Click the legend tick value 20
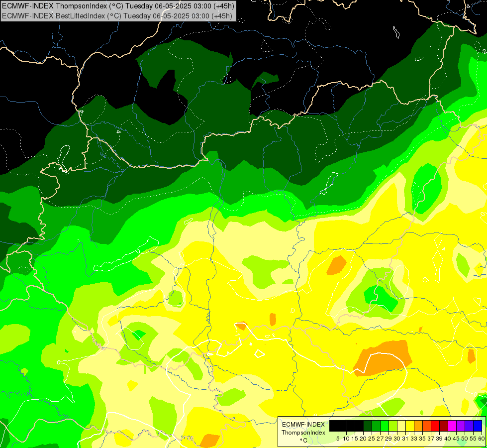This screenshot has height=448, width=487. pos(363,439)
